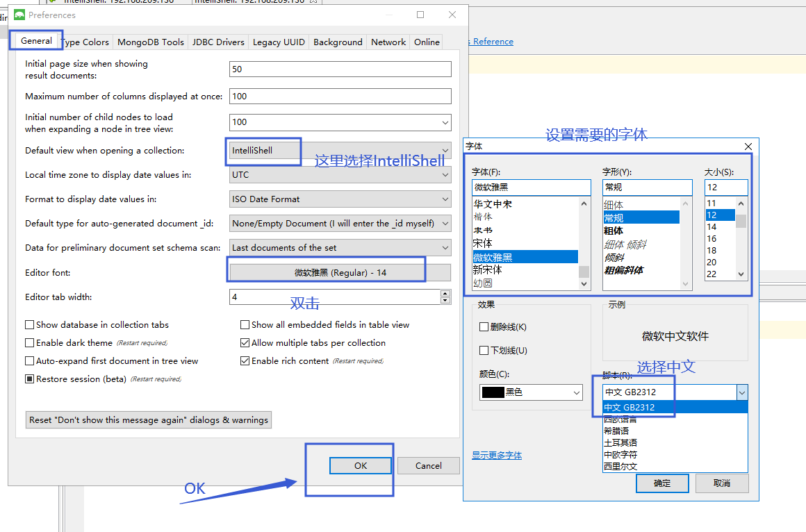Click the font size field showing 12
The image size is (806, 532).
point(726,187)
